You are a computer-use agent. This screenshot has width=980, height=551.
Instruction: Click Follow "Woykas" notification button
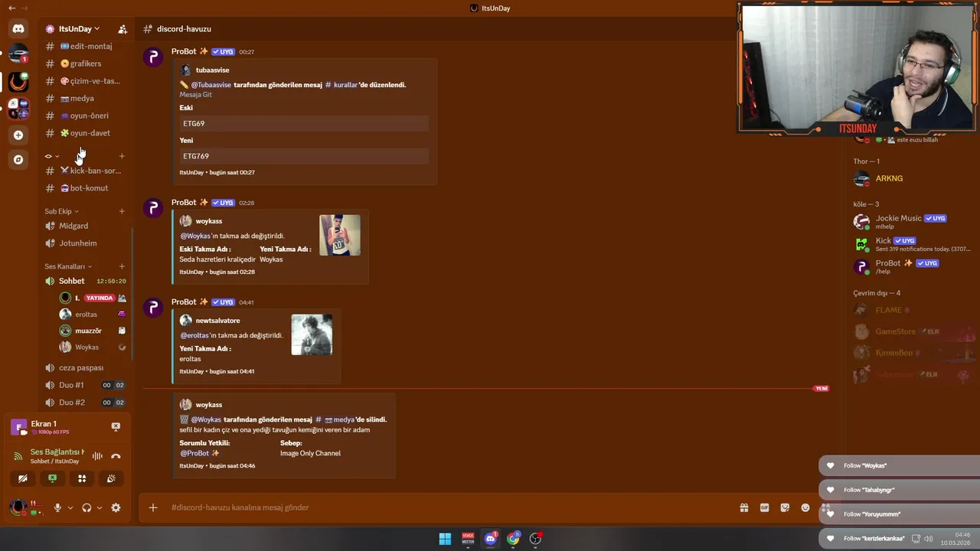pyautogui.click(x=899, y=465)
